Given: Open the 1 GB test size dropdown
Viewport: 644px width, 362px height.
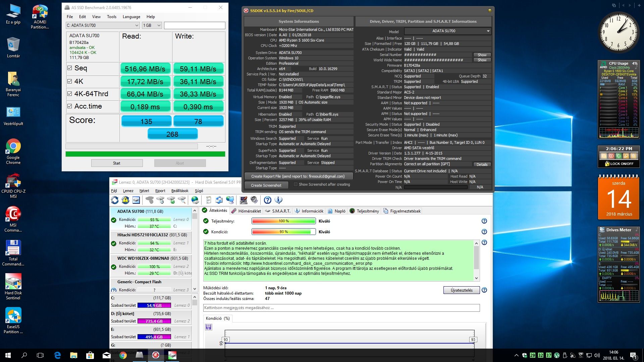Looking at the screenshot, I should pos(152,25).
